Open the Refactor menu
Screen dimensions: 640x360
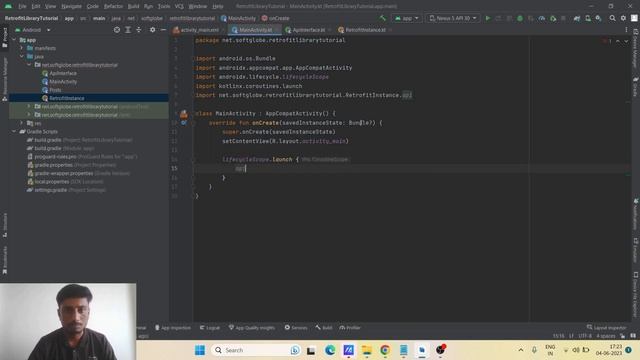pyautogui.click(x=113, y=6)
